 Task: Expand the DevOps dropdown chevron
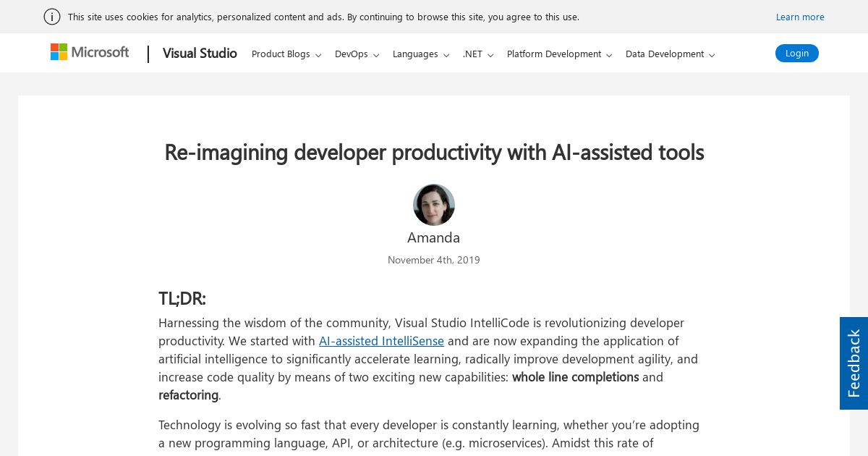[376, 55]
